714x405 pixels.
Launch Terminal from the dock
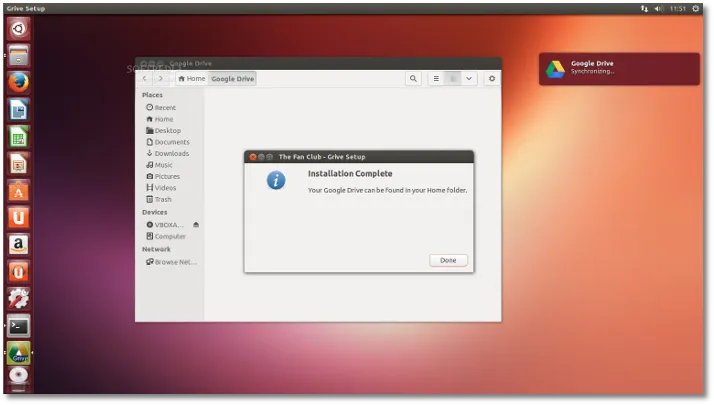(18, 325)
